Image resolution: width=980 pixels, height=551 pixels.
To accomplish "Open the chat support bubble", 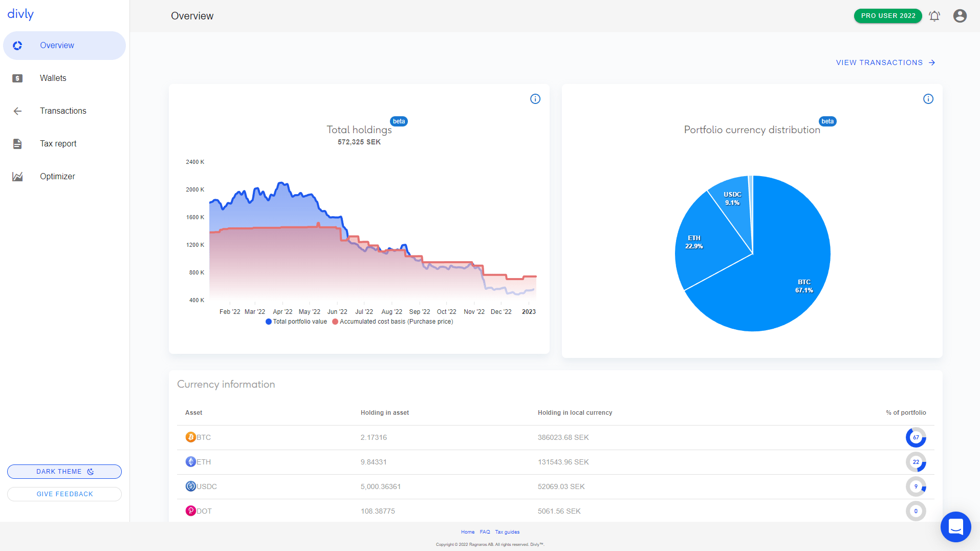I will click(x=955, y=526).
